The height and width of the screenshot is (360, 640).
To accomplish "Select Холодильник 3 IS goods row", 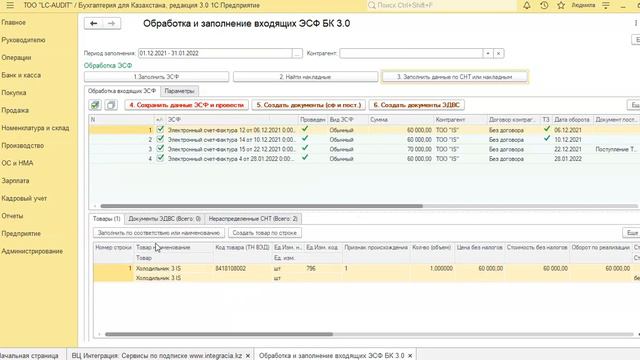I will click(x=366, y=273).
